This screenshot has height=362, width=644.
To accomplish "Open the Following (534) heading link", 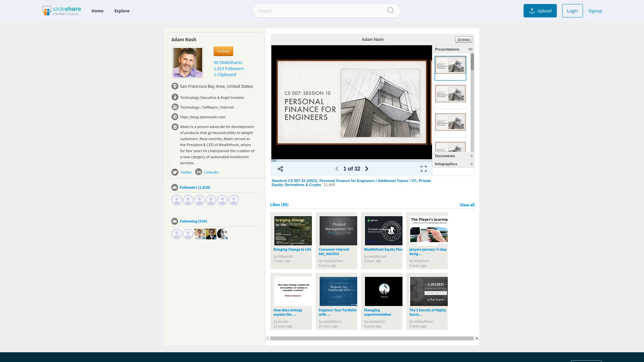I will (193, 221).
